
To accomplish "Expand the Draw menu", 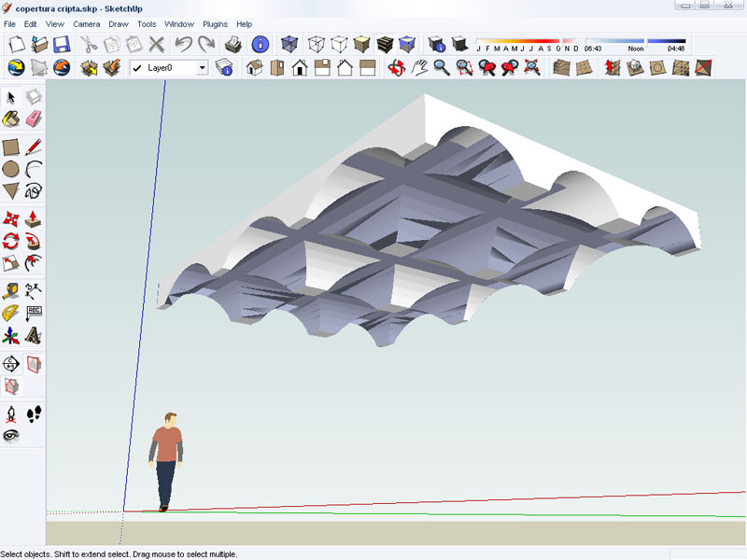I will pos(118,23).
